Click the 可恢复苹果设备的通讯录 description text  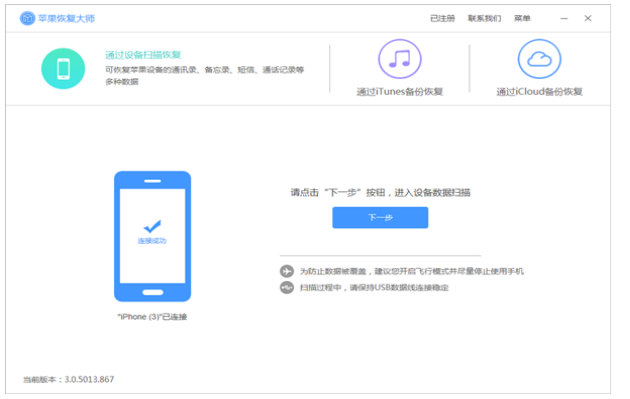(x=205, y=76)
